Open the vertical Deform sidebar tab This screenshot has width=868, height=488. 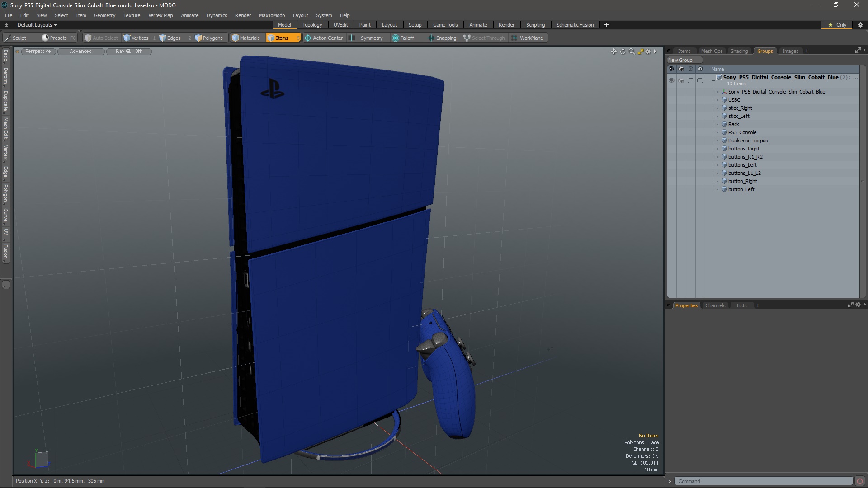pos(5,76)
